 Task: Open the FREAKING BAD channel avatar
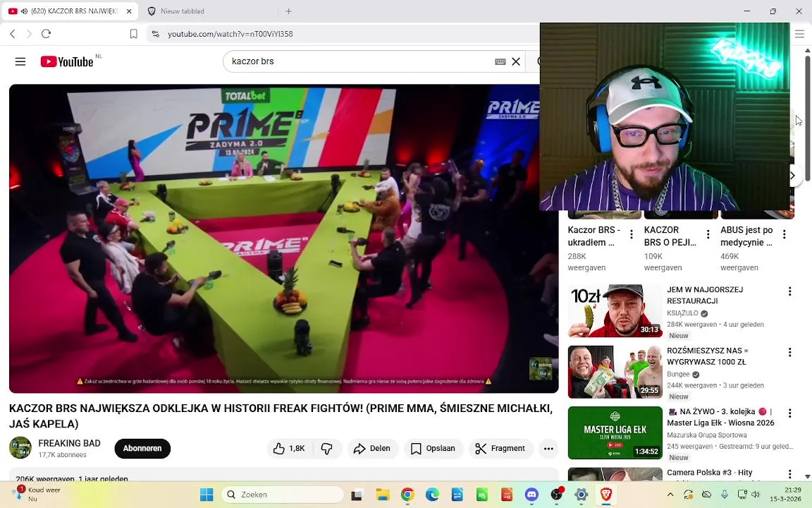[20, 448]
